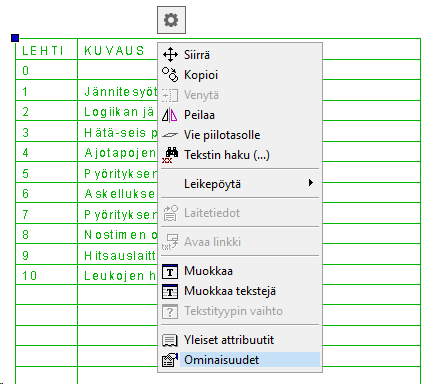Choose Peilaa menu entry
Image resolution: width=425 pixels, height=384 pixels.
(x=240, y=115)
